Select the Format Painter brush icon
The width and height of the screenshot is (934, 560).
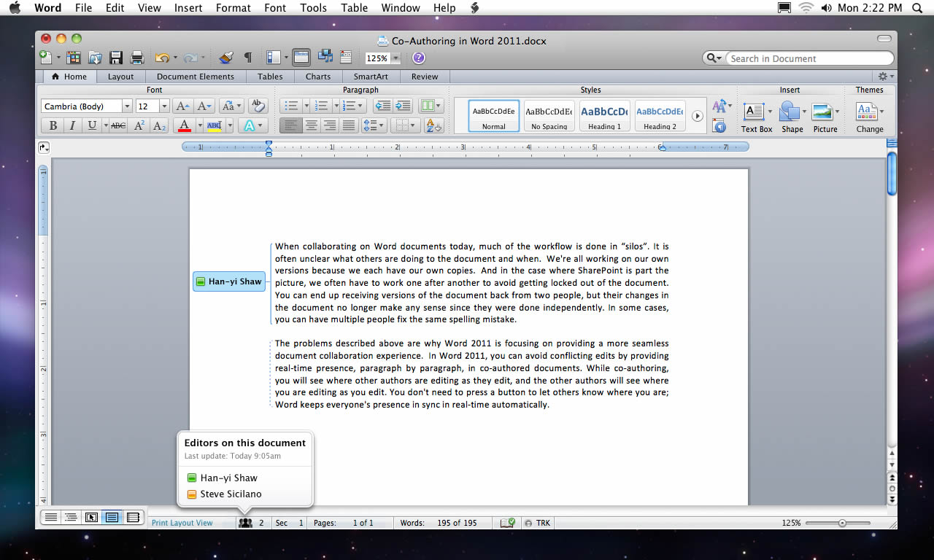coord(226,58)
